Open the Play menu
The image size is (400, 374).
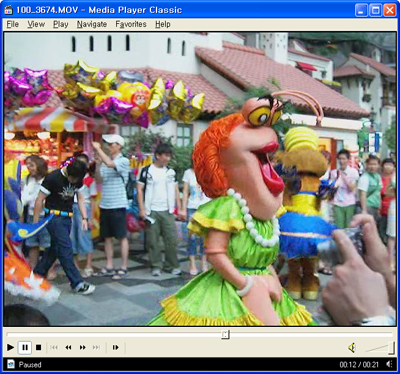click(x=61, y=24)
